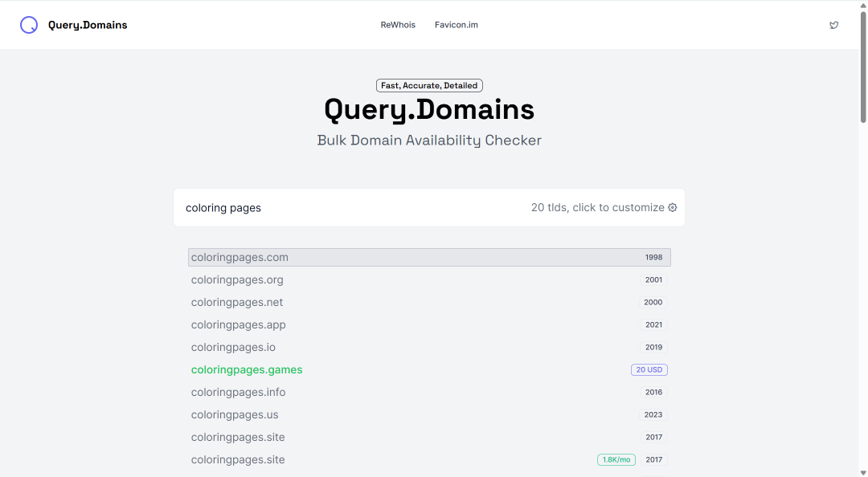The width and height of the screenshot is (868, 477).
Task: Click the gear icon to customize TLDs
Action: 672,207
